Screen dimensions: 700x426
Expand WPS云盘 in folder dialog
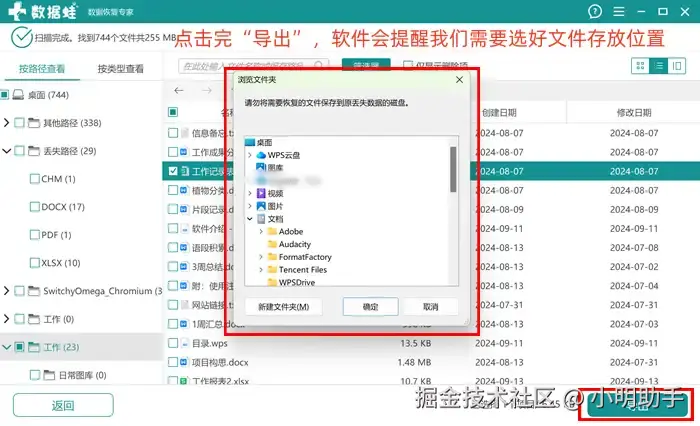click(250, 155)
